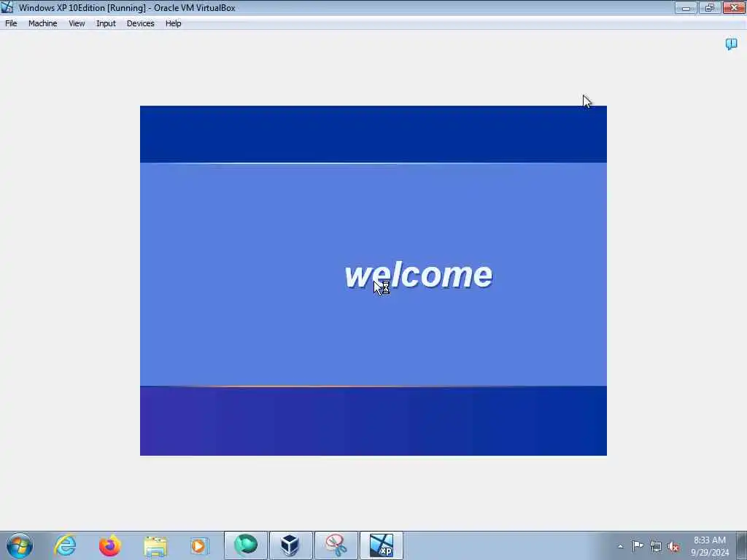Switch to Snipping Tool taskbar icon
747x560 pixels.
pos(336,545)
